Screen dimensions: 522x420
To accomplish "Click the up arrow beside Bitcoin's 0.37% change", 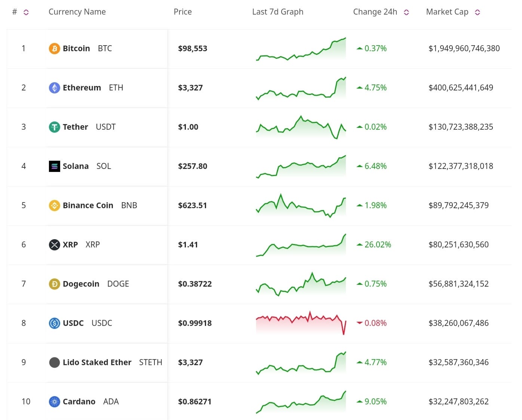I will 360,49.
